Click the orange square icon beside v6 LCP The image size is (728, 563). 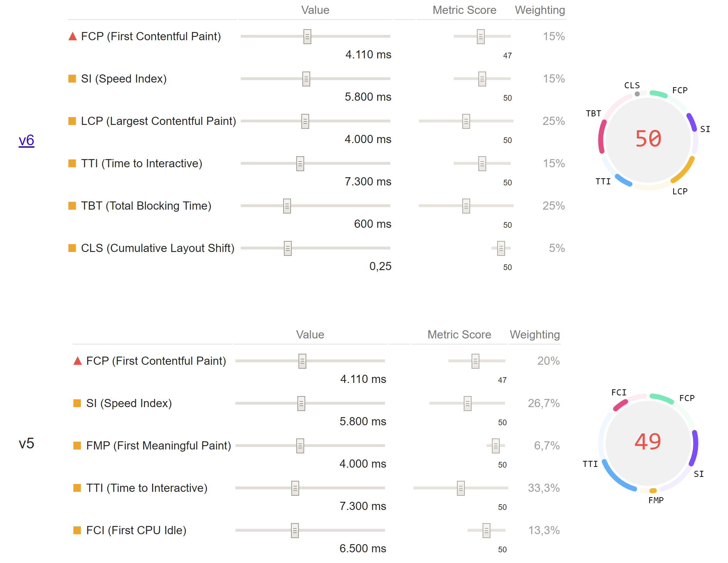click(x=72, y=121)
